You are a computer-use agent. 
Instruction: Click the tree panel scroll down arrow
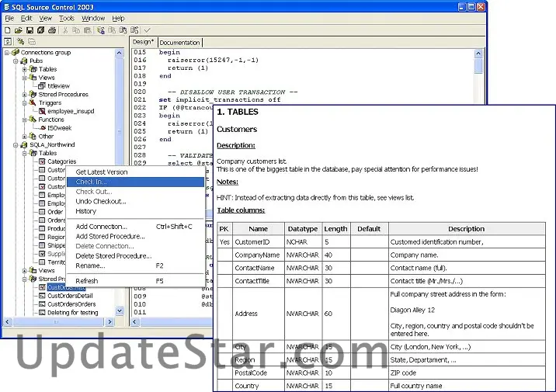coord(120,311)
